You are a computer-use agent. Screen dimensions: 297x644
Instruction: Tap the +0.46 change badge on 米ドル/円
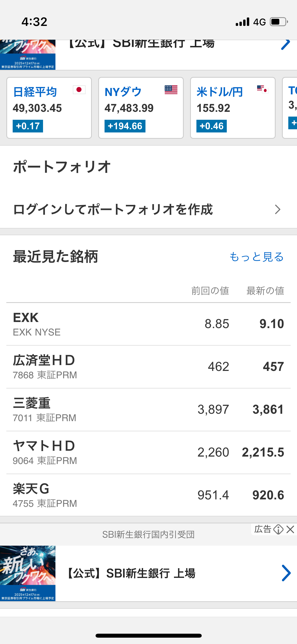click(211, 126)
